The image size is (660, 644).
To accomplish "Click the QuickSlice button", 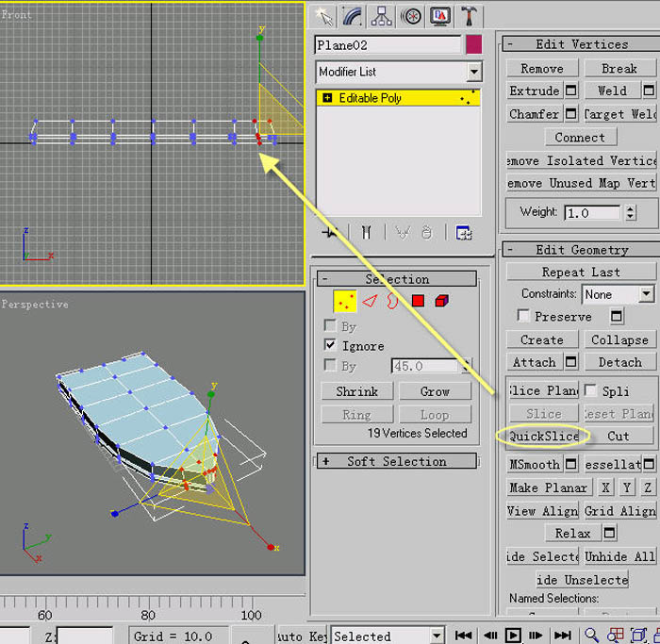I will [x=544, y=436].
